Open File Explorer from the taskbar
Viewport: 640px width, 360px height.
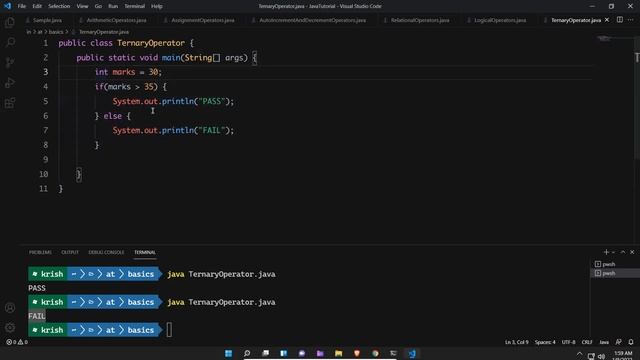tap(338, 353)
